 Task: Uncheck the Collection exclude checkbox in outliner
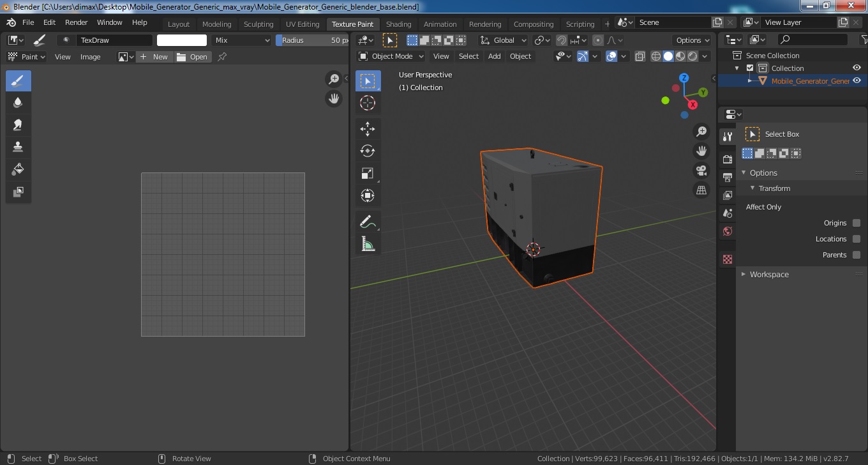point(750,68)
